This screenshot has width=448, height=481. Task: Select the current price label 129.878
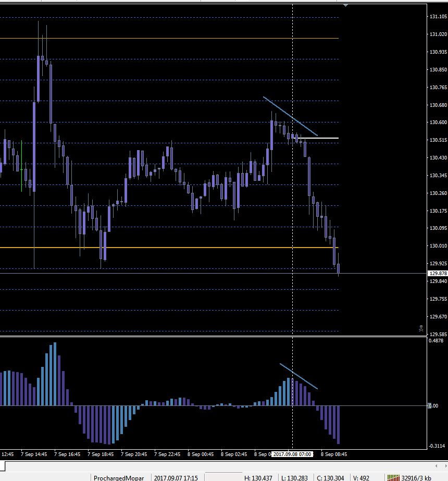pos(438,273)
